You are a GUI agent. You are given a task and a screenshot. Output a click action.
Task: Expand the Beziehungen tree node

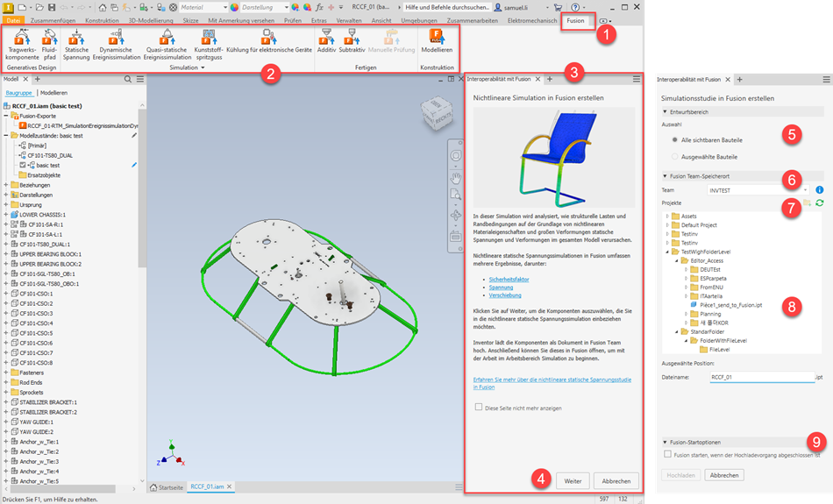6,185
